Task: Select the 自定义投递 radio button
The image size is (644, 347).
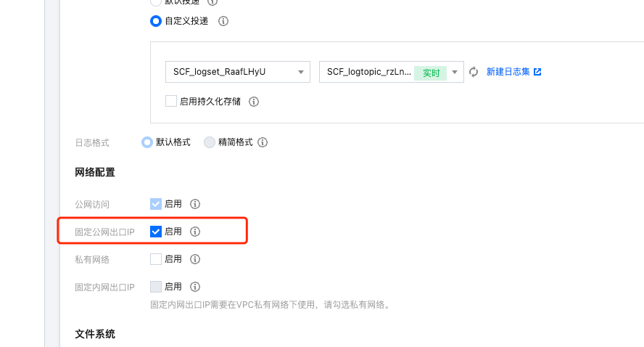Action: (156, 21)
